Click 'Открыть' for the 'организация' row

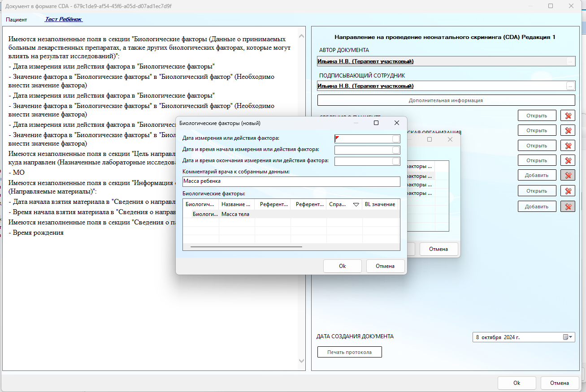pos(537,130)
